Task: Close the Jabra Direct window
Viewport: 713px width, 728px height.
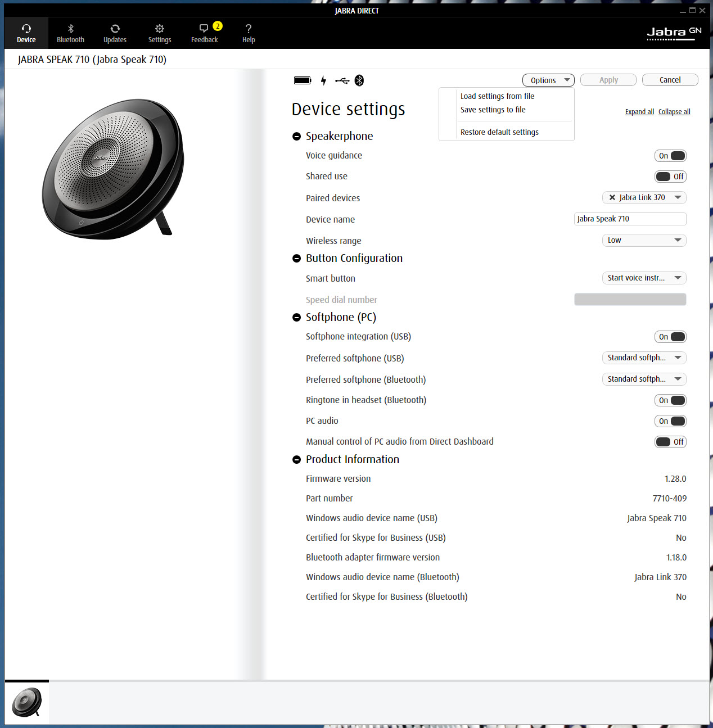Action: pos(702,10)
